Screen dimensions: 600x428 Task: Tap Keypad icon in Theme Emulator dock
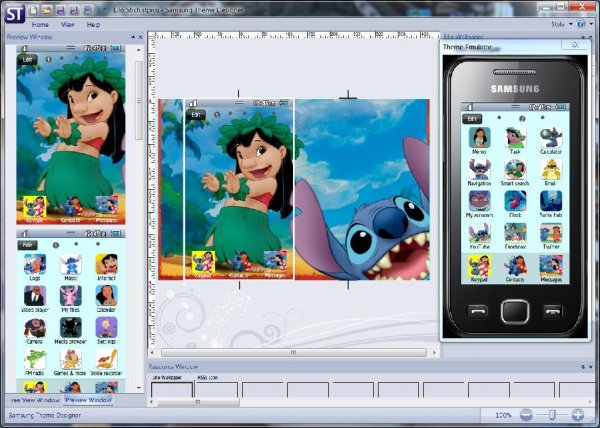click(x=479, y=268)
